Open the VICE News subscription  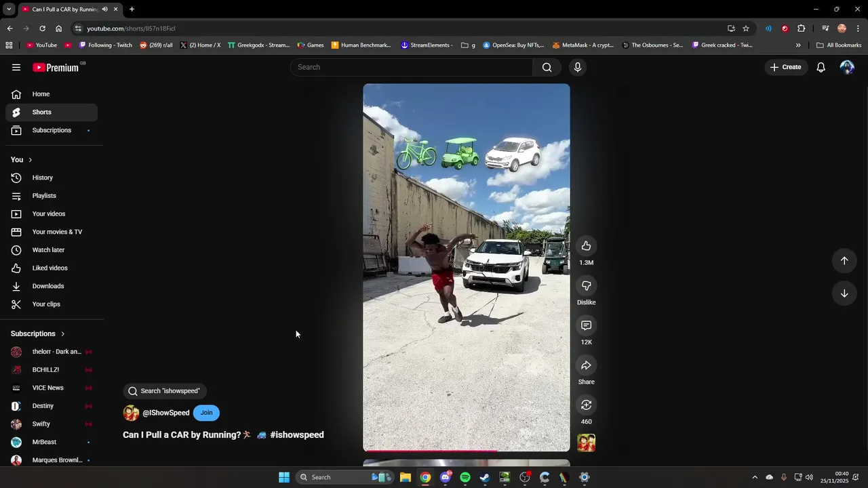(52, 388)
